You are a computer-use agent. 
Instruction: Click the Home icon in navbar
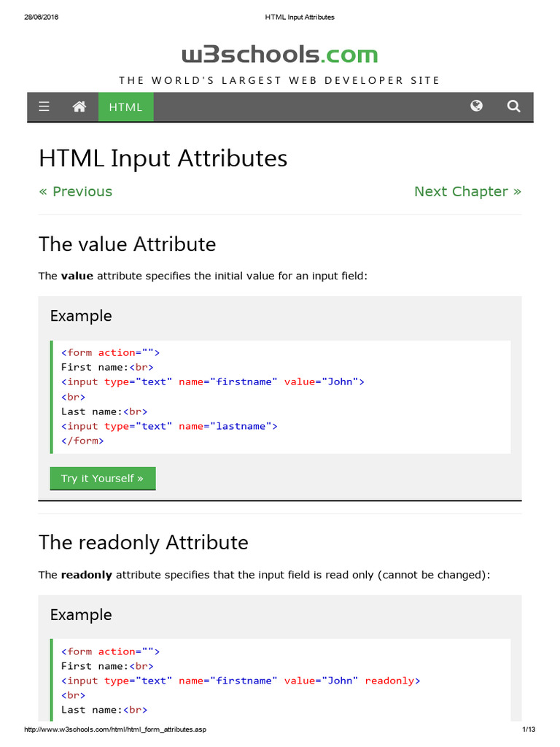coord(79,107)
